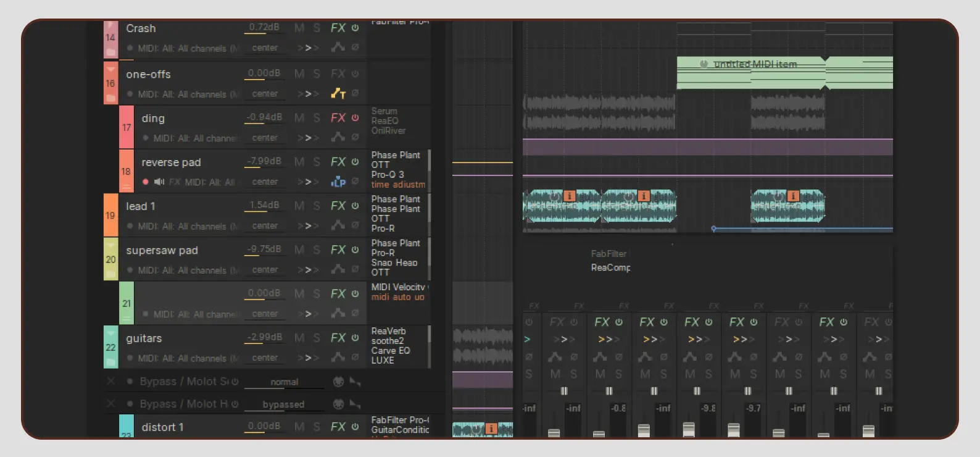
Task: Open the 'bypassed' state dropdown on Molot H envelope
Action: tap(284, 405)
